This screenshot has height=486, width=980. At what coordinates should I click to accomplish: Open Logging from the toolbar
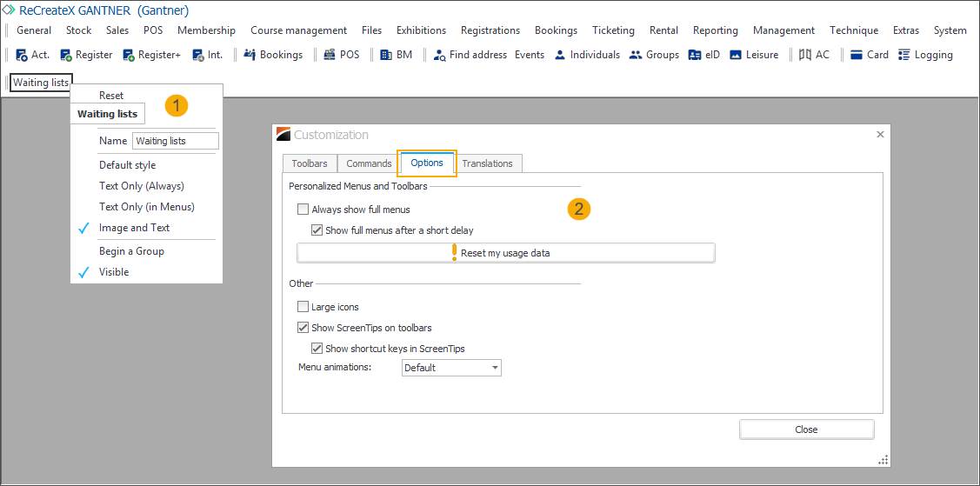point(903,55)
